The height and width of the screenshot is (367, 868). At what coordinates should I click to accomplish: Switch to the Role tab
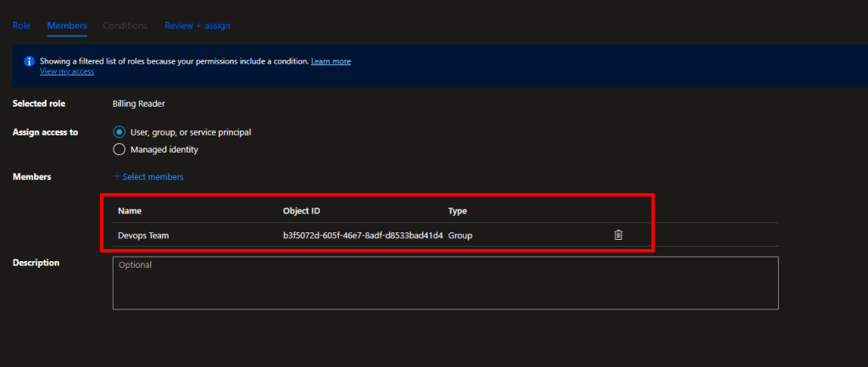(21, 25)
